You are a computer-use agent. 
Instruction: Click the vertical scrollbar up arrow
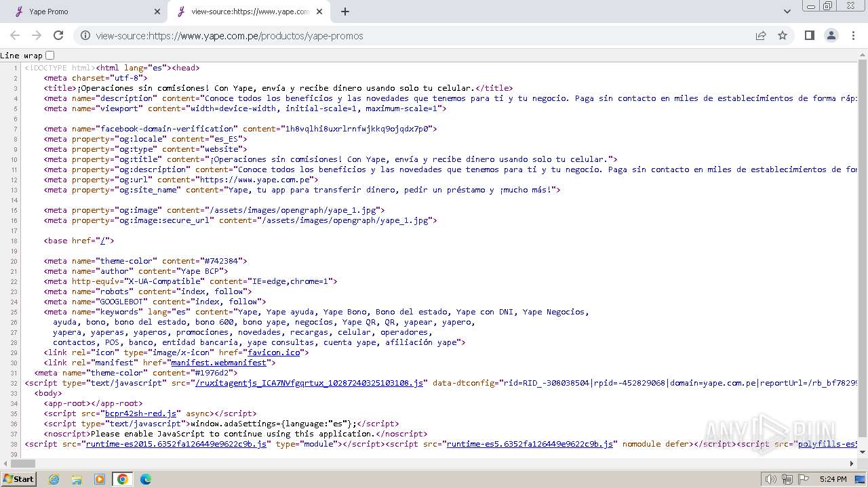pyautogui.click(x=863, y=55)
